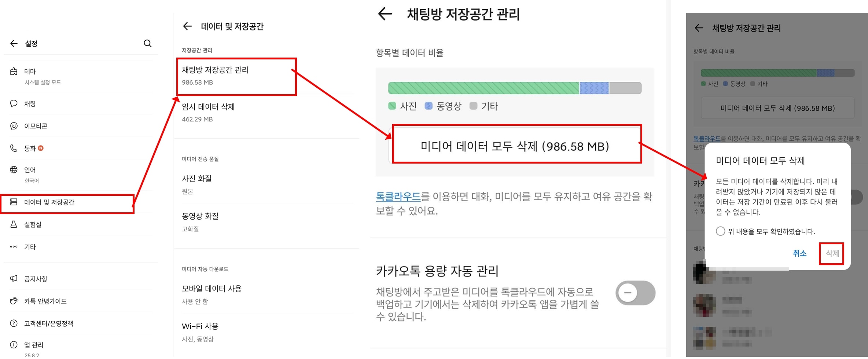Open 실험실 via the flask icon
Viewport: 868px width, 359px height.
pos(14,224)
